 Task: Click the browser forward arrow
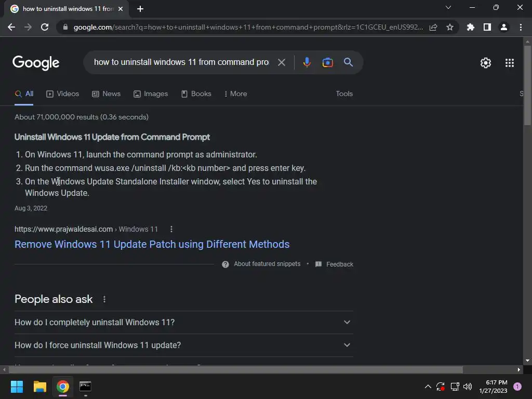click(x=28, y=27)
